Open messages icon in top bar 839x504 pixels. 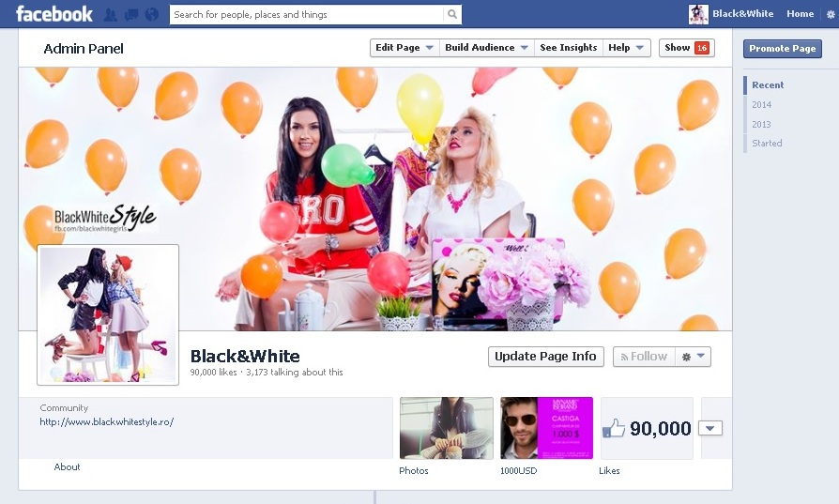point(131,14)
